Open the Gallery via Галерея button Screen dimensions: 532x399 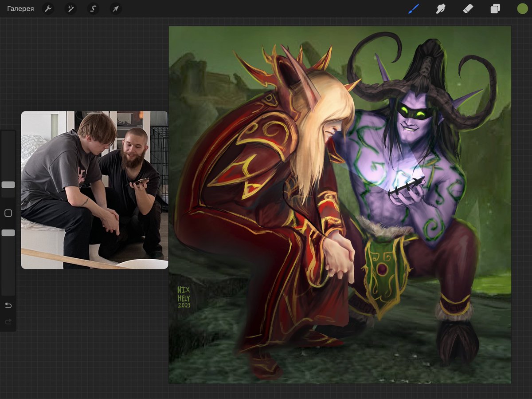pos(20,8)
